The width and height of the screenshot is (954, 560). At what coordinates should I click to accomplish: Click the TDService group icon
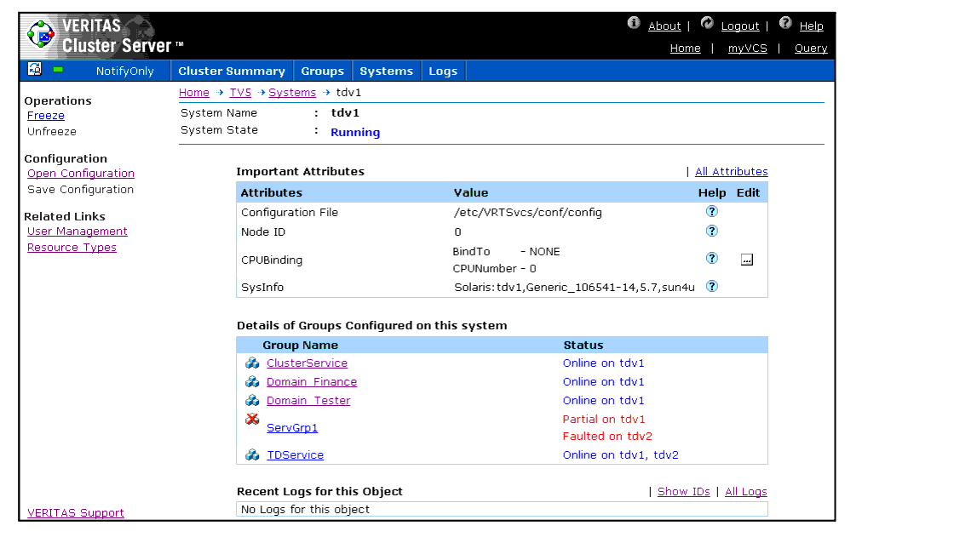click(x=252, y=455)
